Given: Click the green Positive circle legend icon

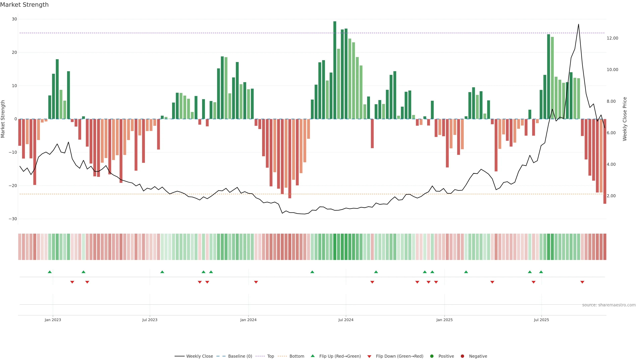Looking at the screenshot, I should click(x=432, y=356).
